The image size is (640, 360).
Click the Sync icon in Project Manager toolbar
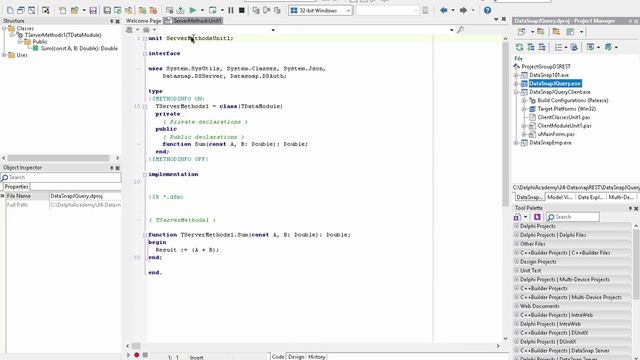(x=574, y=47)
